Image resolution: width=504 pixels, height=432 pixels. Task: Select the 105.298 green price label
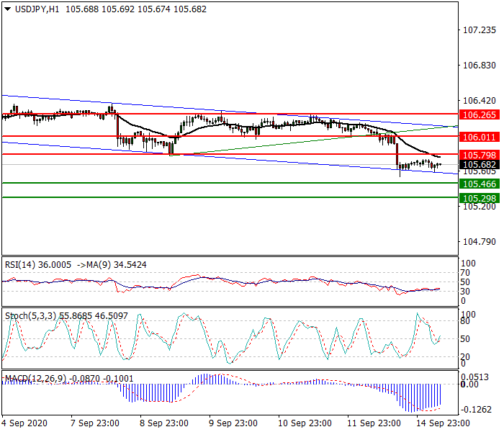pos(480,198)
